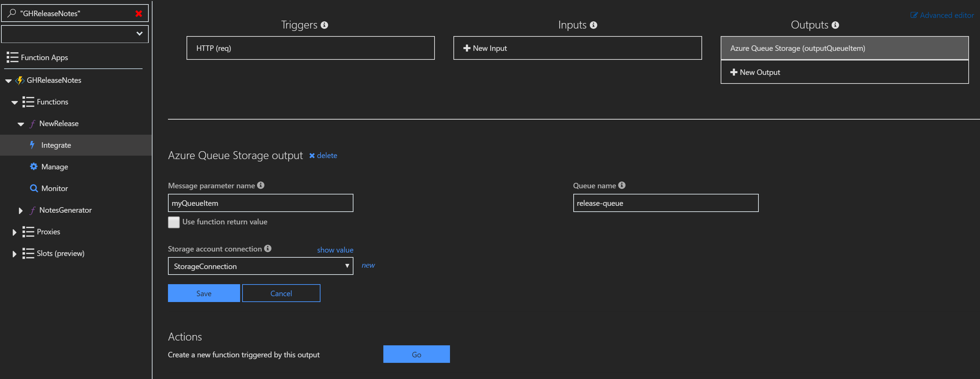Image resolution: width=980 pixels, height=379 pixels.
Task: Expand the Proxies section
Action: coord(14,232)
